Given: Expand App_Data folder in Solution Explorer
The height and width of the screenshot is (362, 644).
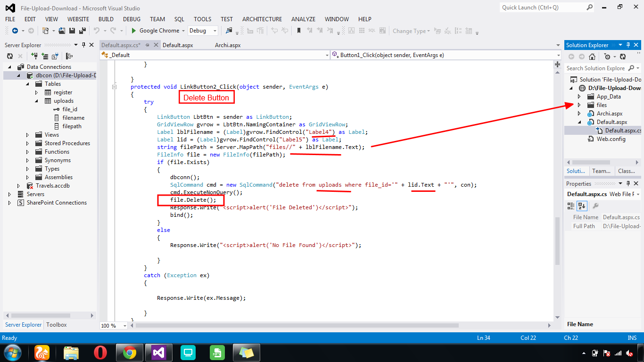Looking at the screenshot, I should (579, 97).
